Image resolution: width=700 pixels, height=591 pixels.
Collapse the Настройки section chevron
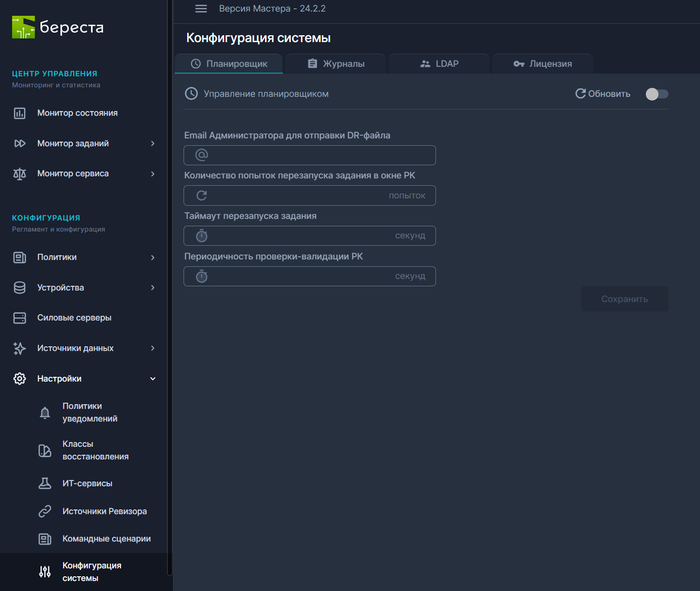click(153, 379)
